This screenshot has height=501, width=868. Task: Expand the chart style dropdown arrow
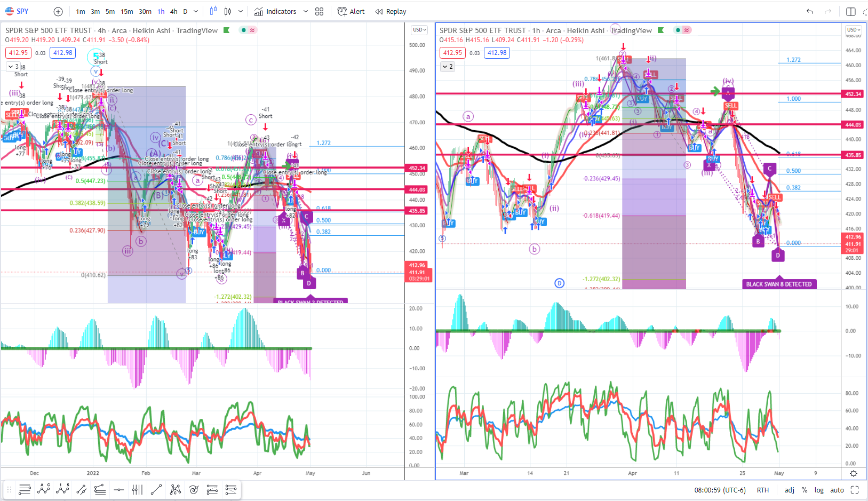241,11
